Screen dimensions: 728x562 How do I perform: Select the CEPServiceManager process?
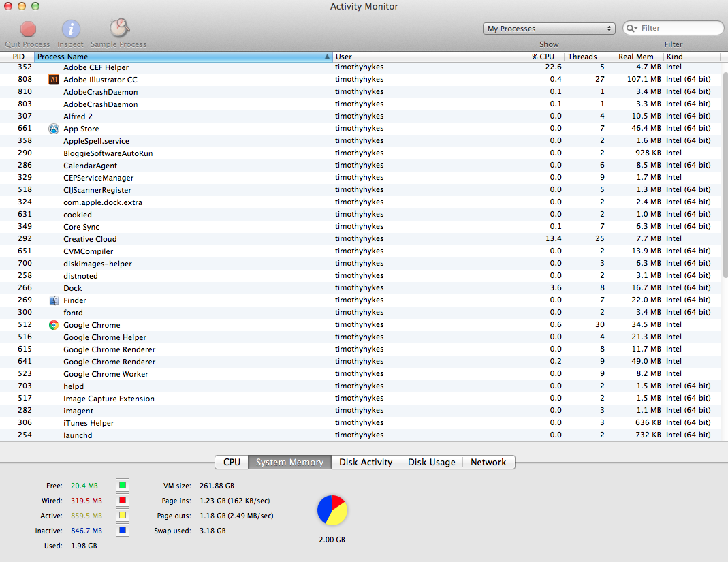pyautogui.click(x=360, y=177)
